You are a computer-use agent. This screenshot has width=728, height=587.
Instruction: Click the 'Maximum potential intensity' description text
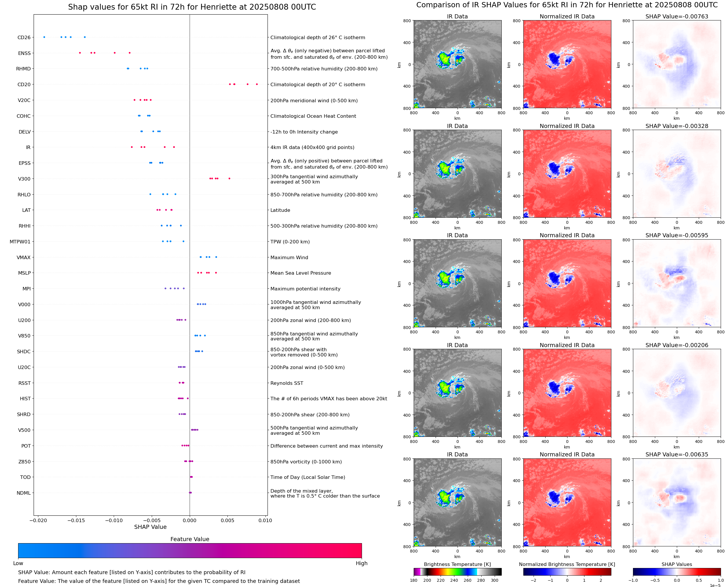(x=305, y=289)
